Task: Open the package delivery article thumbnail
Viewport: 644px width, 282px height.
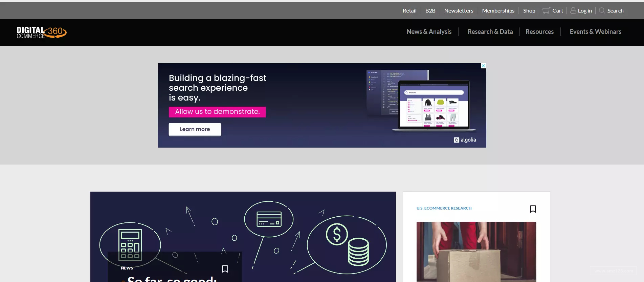Action: [476, 252]
